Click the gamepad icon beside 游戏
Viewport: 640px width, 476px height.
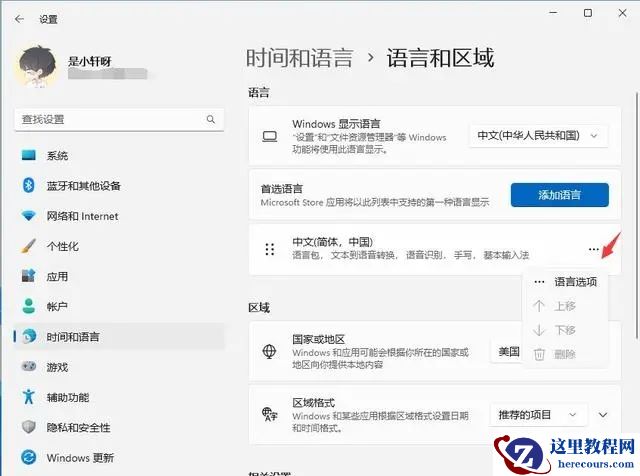click(29, 366)
